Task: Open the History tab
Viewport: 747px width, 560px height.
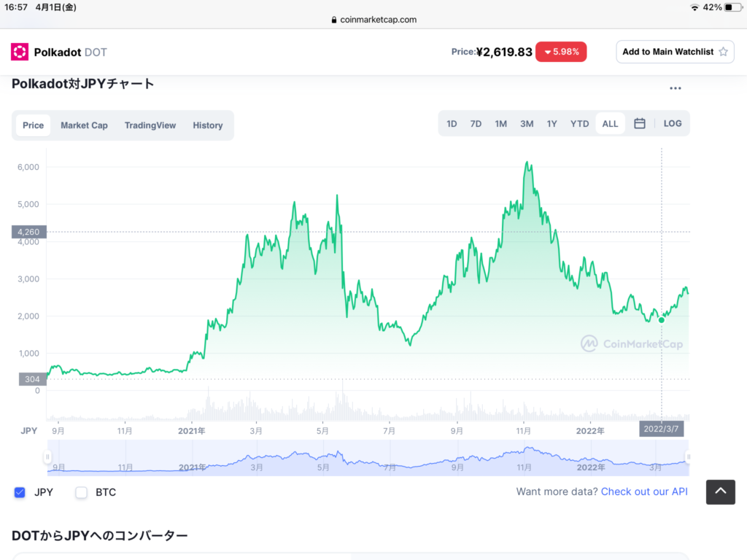Action: point(208,125)
